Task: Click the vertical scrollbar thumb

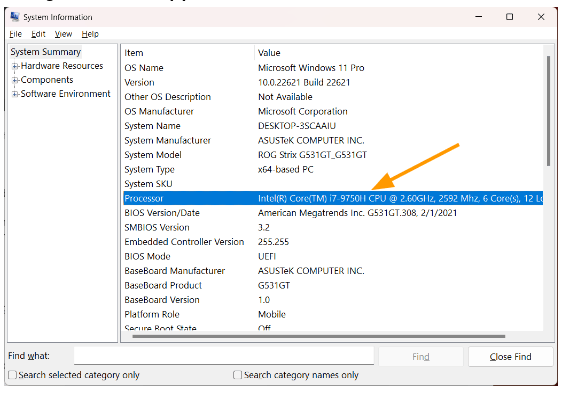Action: (x=548, y=111)
